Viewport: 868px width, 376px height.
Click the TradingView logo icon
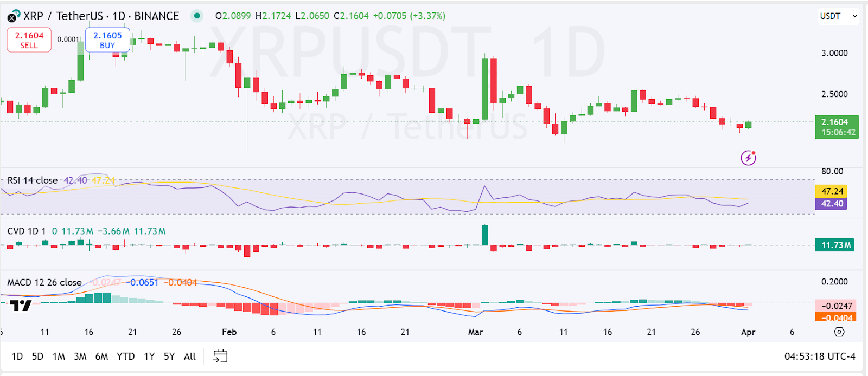21,306
